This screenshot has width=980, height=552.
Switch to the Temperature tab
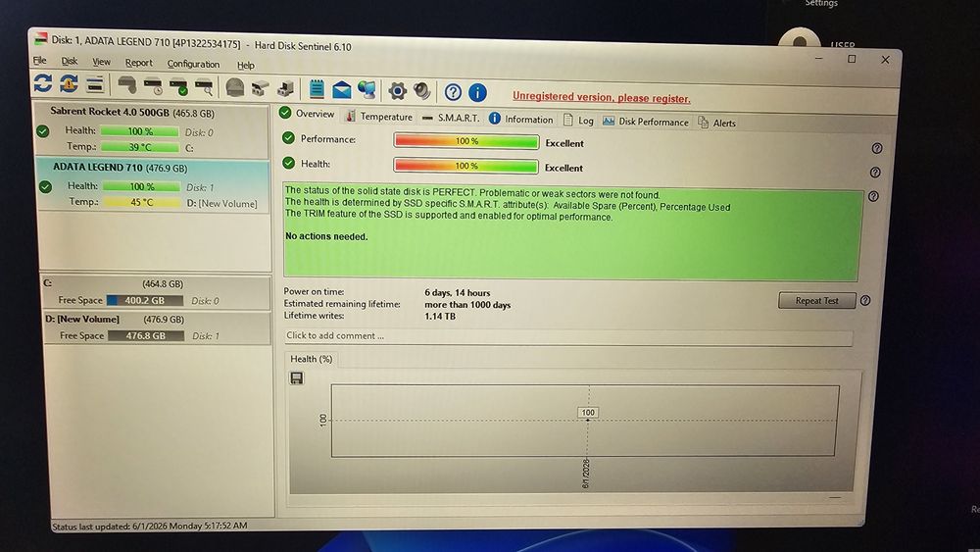(x=379, y=117)
